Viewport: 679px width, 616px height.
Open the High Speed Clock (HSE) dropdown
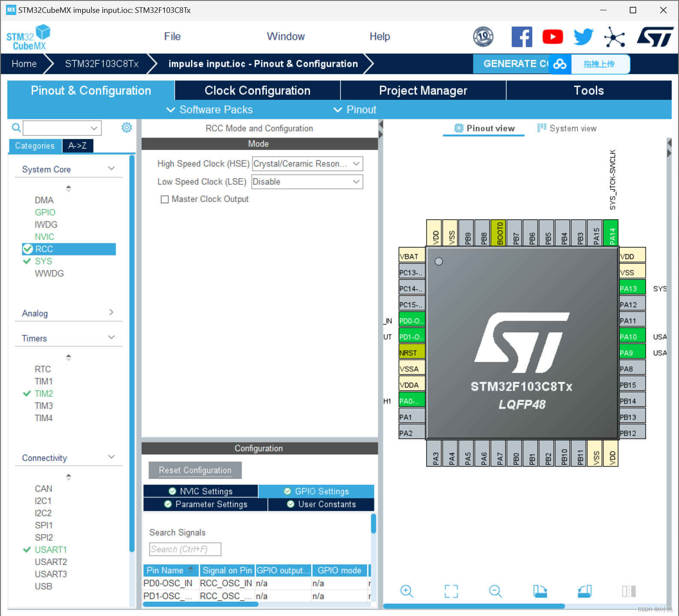click(307, 164)
